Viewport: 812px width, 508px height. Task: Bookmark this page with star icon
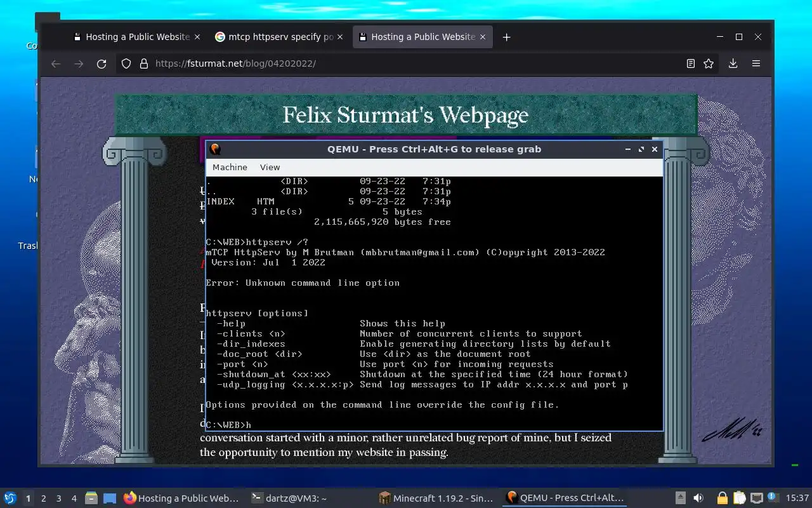point(709,63)
